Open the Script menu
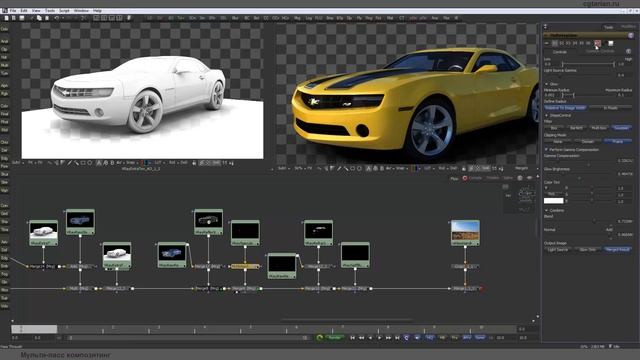This screenshot has width=640, height=360. (x=64, y=11)
